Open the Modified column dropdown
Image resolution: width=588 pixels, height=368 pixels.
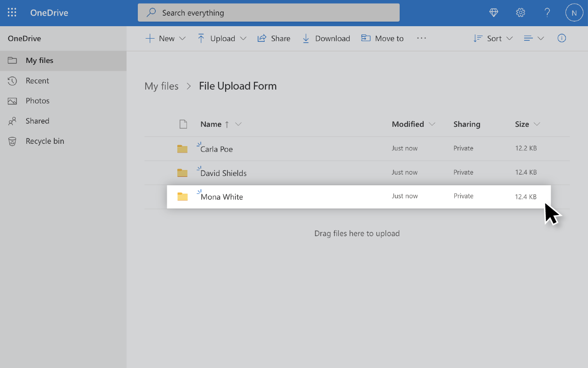432,124
